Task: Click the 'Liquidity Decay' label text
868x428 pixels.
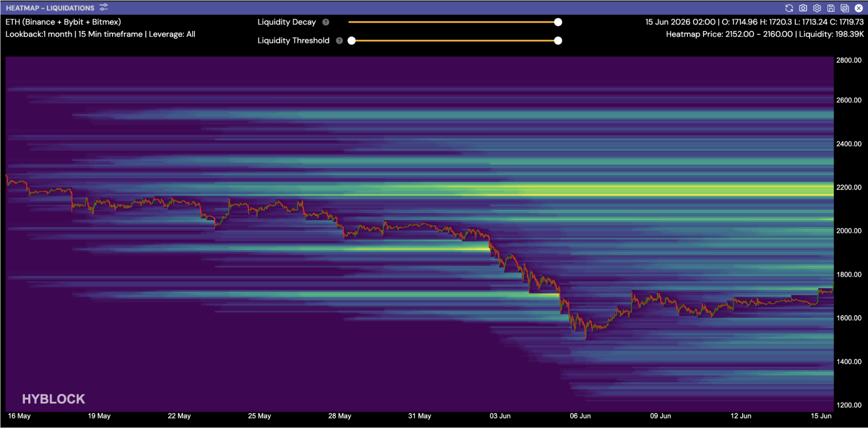Action: click(287, 22)
